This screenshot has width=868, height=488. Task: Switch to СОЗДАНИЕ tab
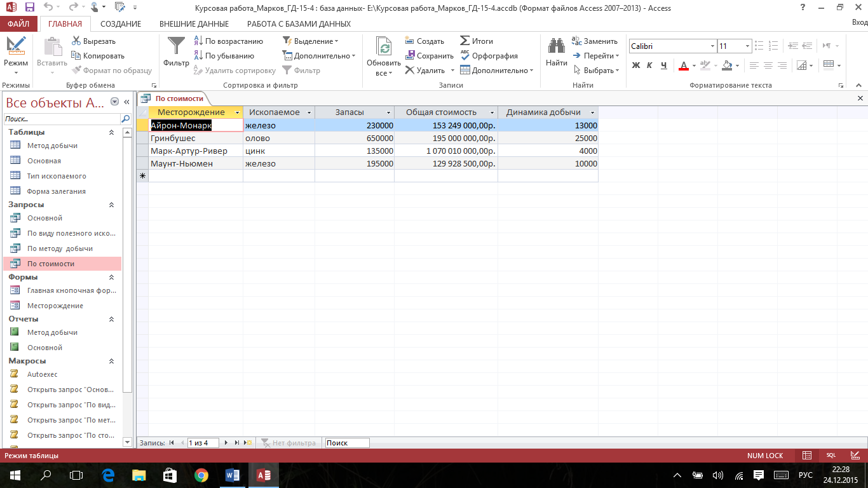tap(121, 24)
